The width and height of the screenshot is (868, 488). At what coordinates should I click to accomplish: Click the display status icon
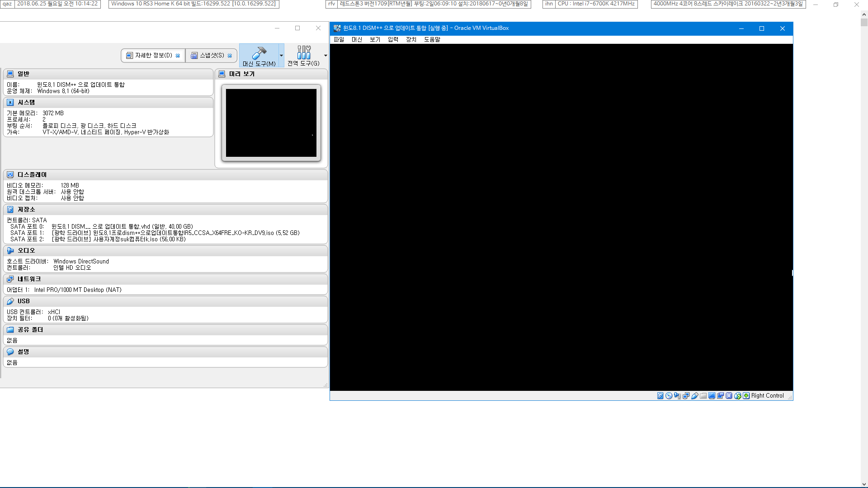pos(712,396)
